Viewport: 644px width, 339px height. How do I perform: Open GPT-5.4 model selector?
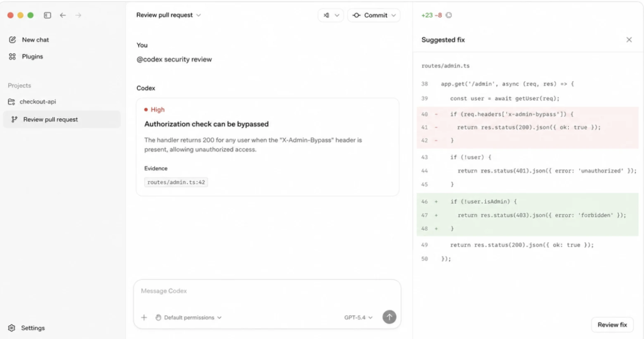click(x=358, y=318)
